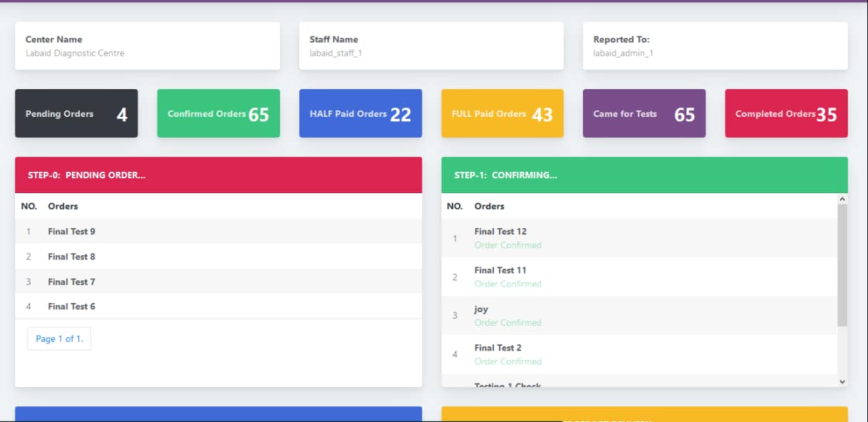This screenshot has height=422, width=868.
Task: Open the Pending Orders summary card
Action: (76, 113)
